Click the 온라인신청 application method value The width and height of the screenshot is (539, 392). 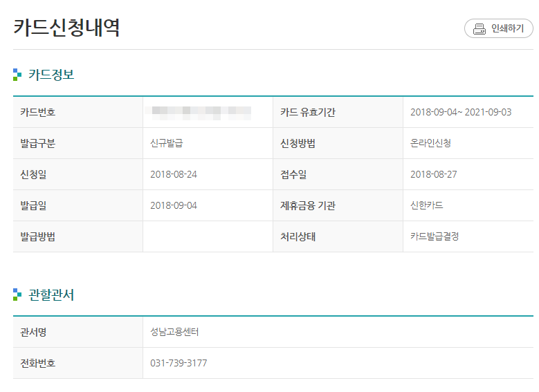(x=430, y=143)
